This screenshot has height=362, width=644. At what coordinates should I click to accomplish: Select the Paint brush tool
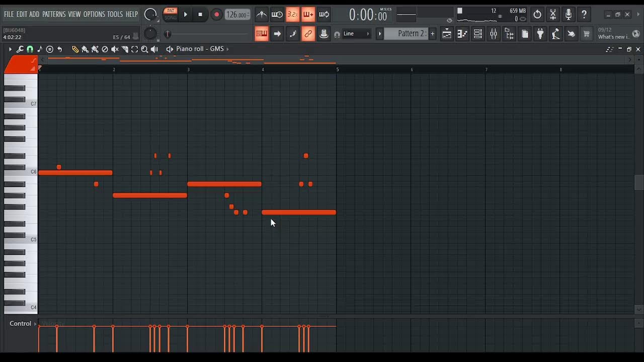pyautogui.click(x=85, y=49)
